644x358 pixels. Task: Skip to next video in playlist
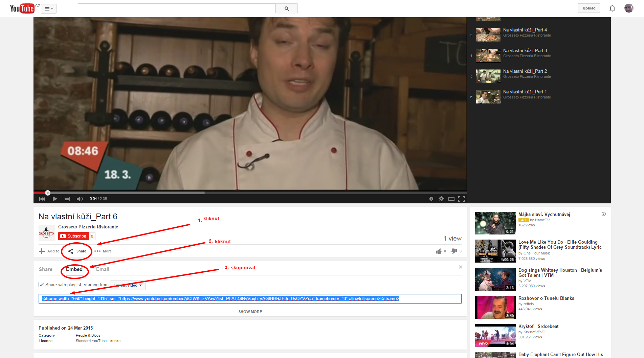click(x=67, y=199)
